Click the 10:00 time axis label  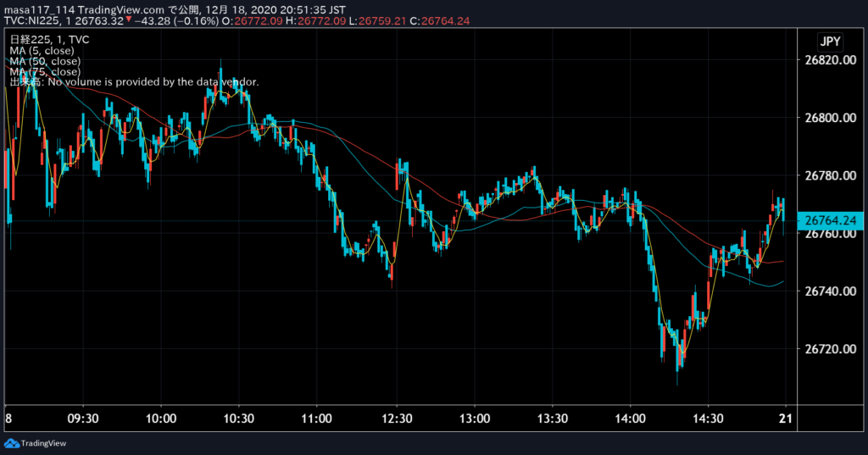[x=161, y=419]
